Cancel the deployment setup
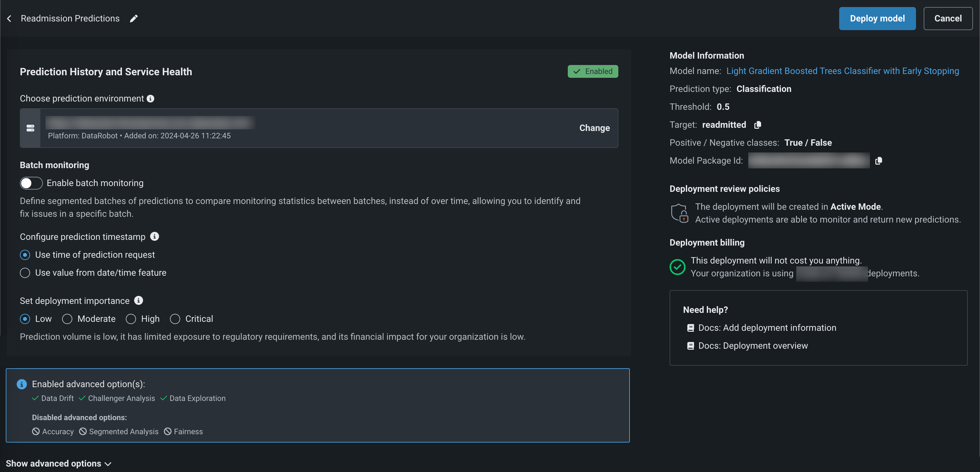 [x=948, y=19]
